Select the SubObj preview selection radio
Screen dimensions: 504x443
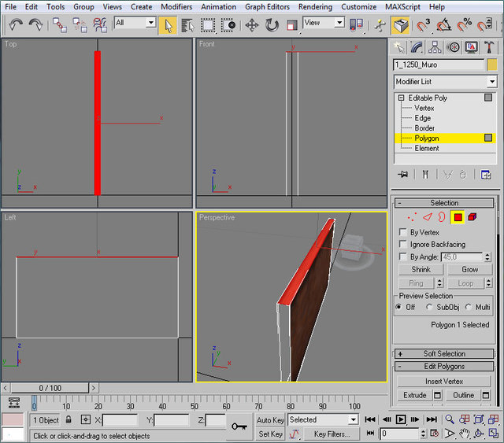(x=430, y=308)
